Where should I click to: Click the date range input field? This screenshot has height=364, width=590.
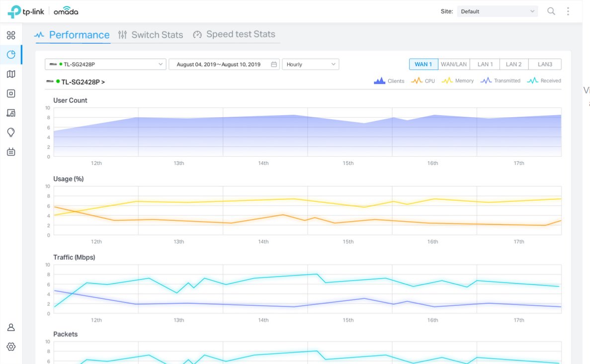pyautogui.click(x=223, y=65)
